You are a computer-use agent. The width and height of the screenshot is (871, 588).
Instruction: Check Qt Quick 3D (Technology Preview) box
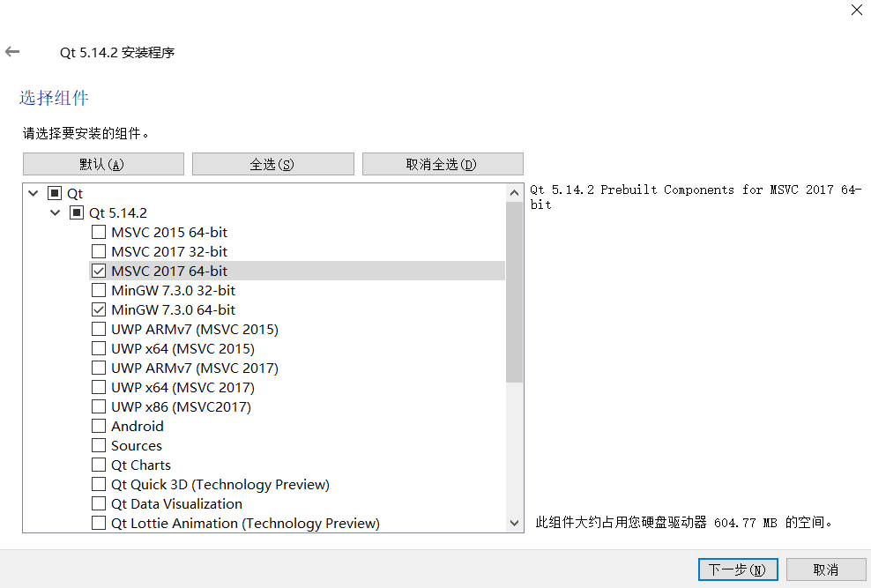pos(99,485)
